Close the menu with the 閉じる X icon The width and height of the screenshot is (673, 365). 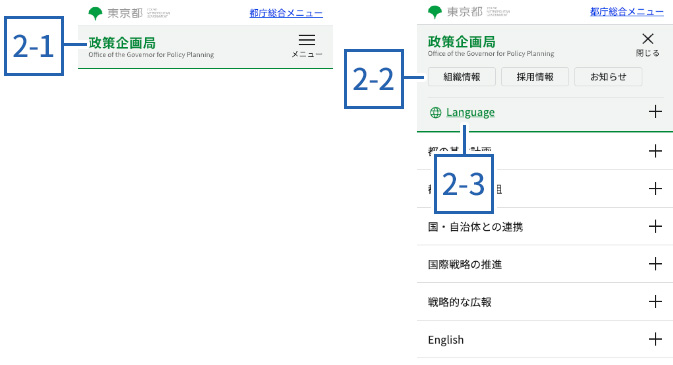point(648,45)
